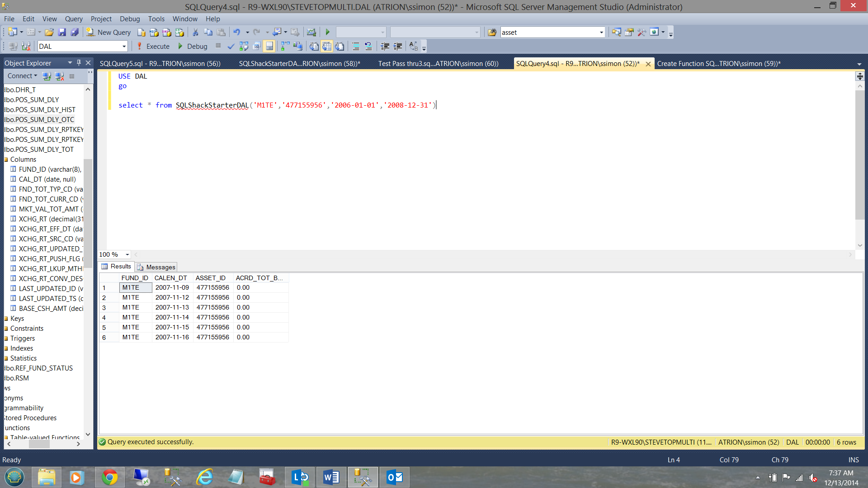868x488 pixels.
Task: Click the Object Explorer horizontal scrollbar thumb
Action: 39,444
